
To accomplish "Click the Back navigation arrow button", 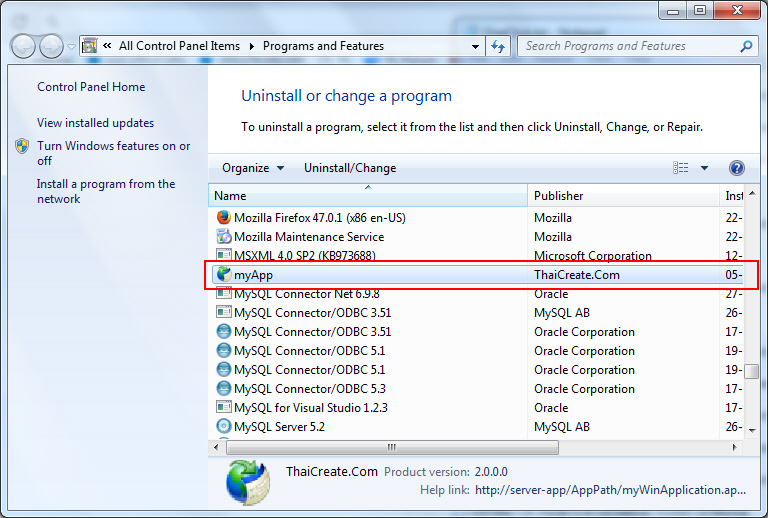I will click(23, 47).
